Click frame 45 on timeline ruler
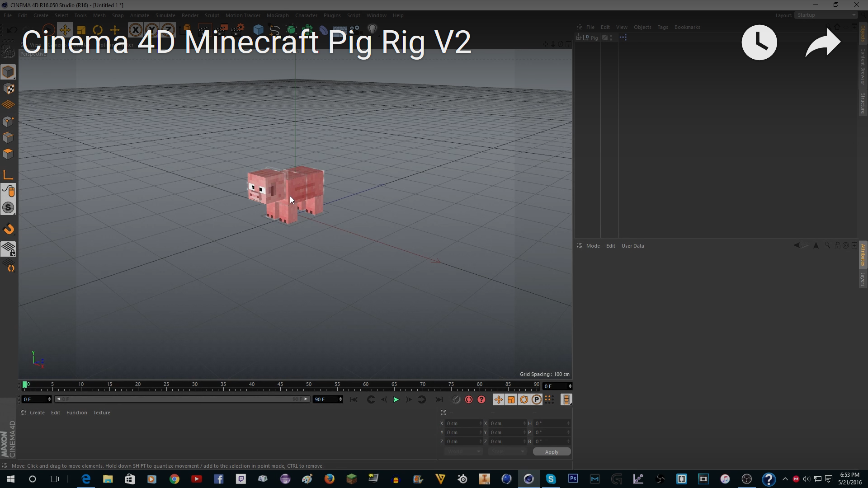868x488 pixels. click(x=280, y=385)
